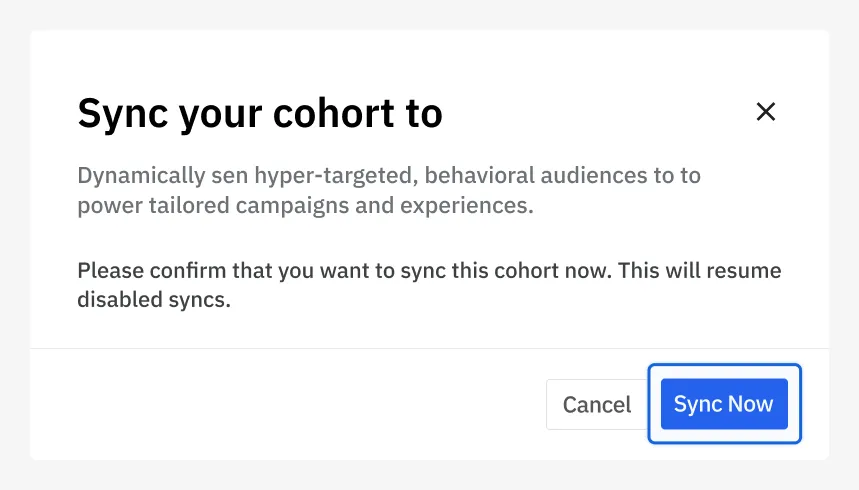Close the sync cohort dialog with X
The image size is (859, 490).
click(765, 112)
